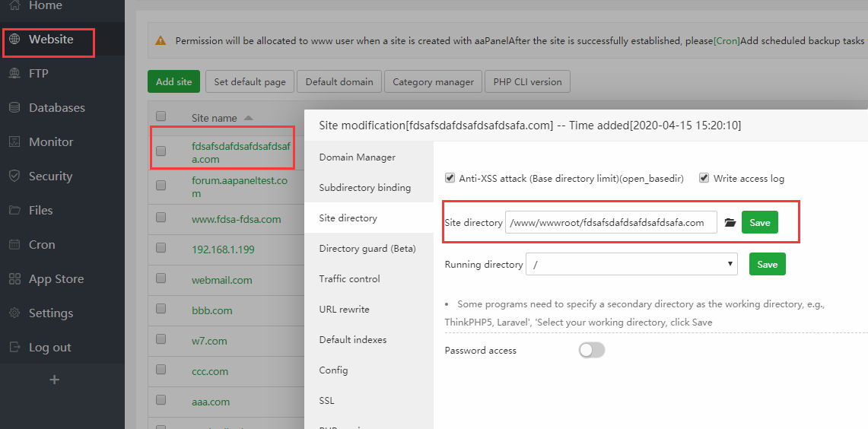Click the Files folder icon in sidebar
This screenshot has width=868, height=429.
(x=14, y=211)
